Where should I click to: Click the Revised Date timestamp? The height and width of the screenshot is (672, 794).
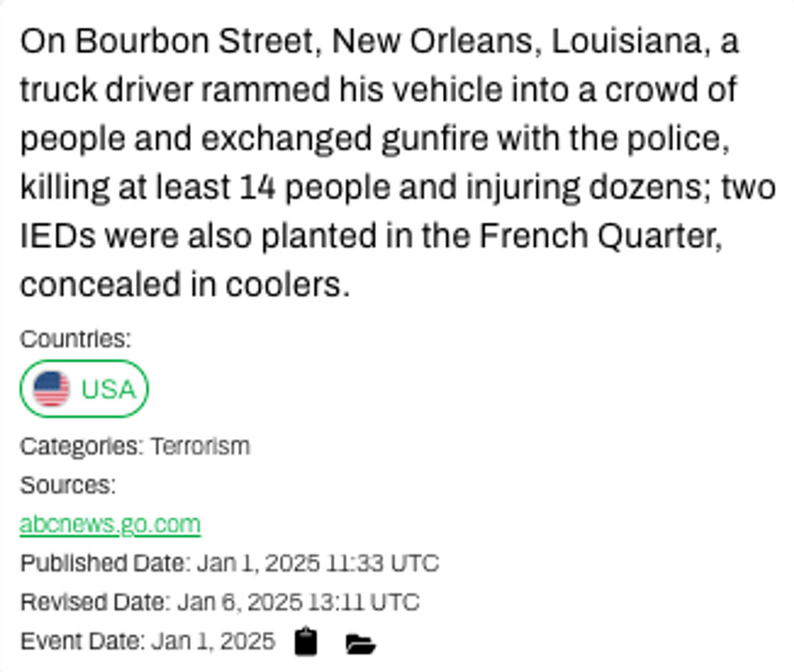298,602
